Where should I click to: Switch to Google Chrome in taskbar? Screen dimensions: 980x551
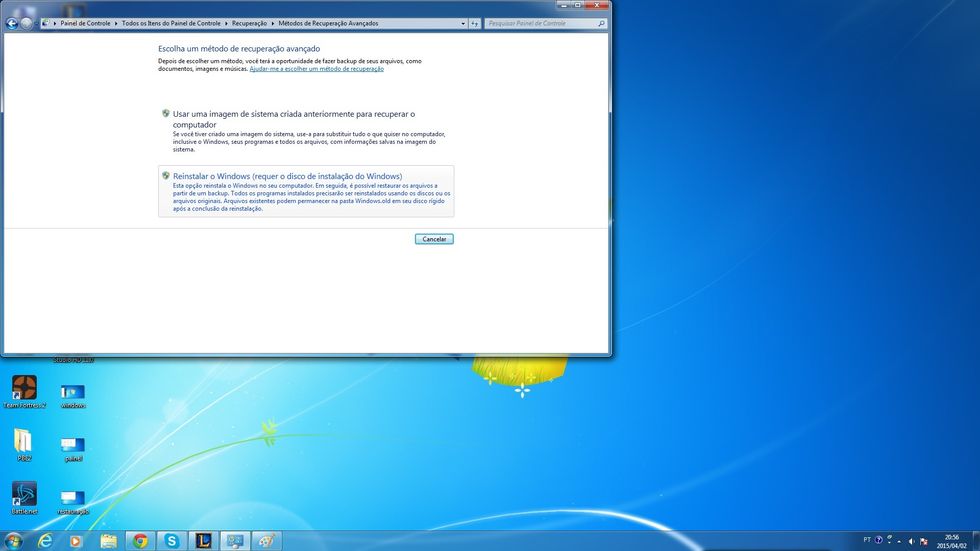click(140, 541)
